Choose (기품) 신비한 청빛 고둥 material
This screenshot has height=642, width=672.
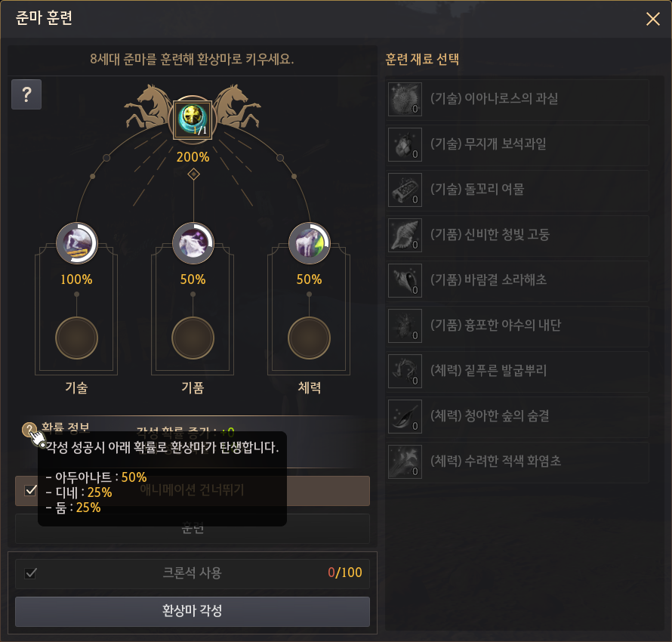coord(517,236)
